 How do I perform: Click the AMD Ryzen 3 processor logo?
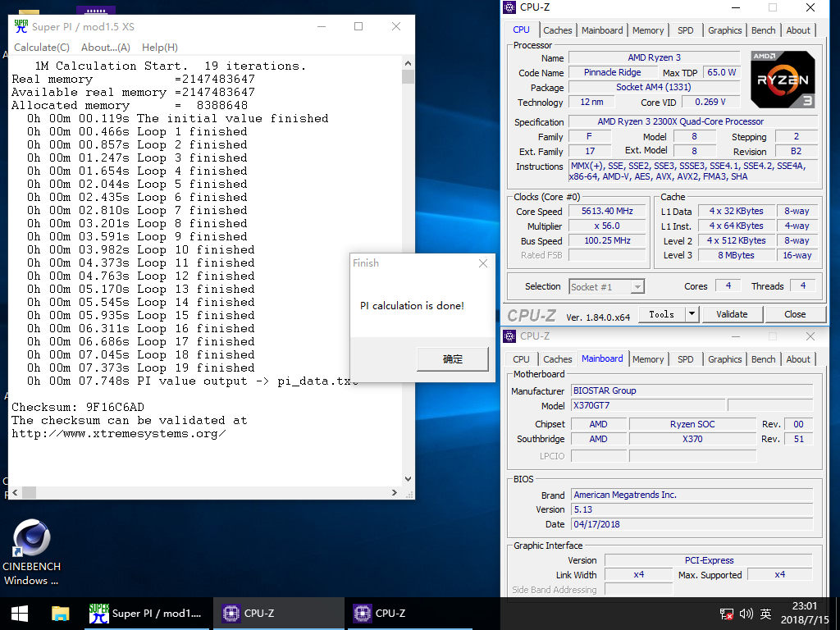click(783, 80)
